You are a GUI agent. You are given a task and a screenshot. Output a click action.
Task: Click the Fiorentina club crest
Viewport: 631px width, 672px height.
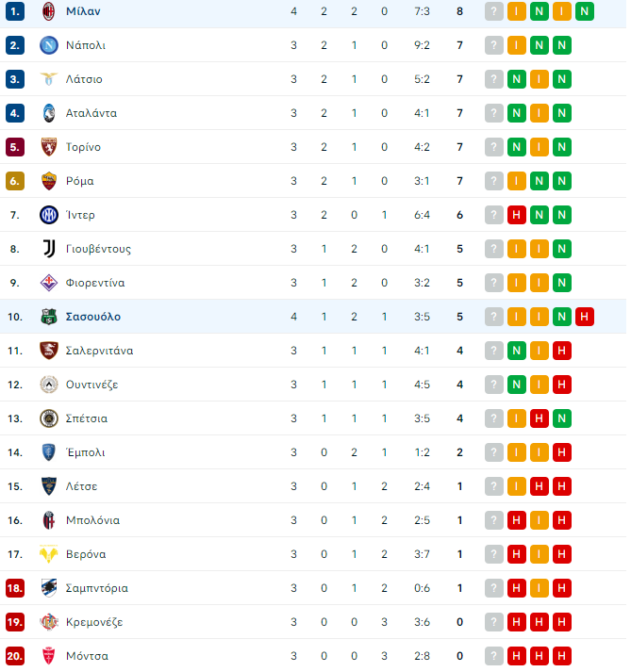[x=49, y=283]
